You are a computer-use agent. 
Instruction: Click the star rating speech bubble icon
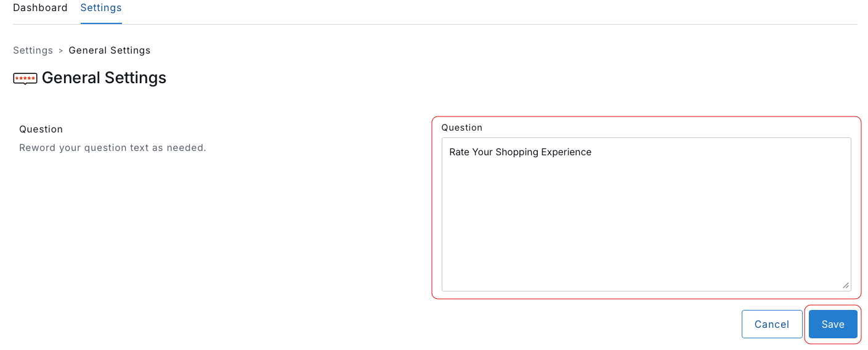[25, 78]
